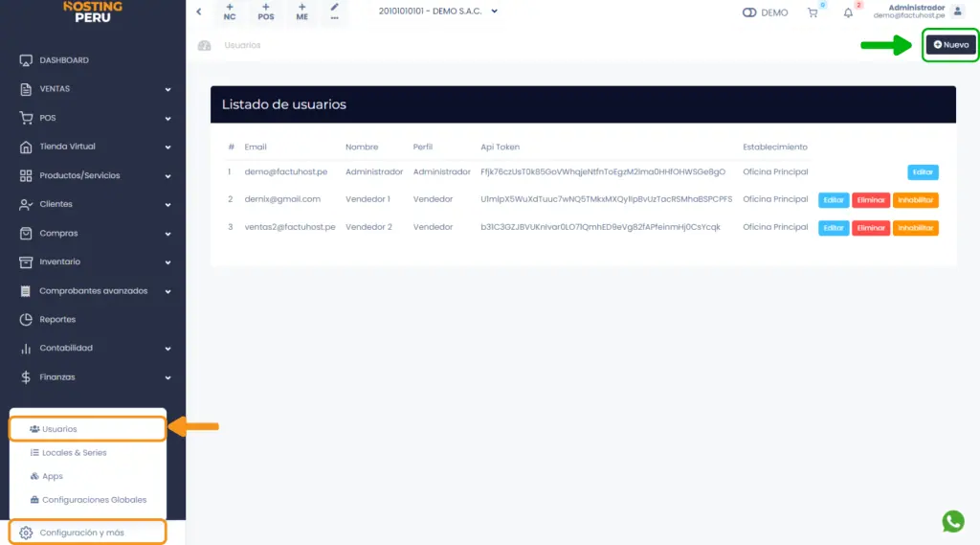
Task: Edit the dernix@gmail.com user
Action: [834, 200]
